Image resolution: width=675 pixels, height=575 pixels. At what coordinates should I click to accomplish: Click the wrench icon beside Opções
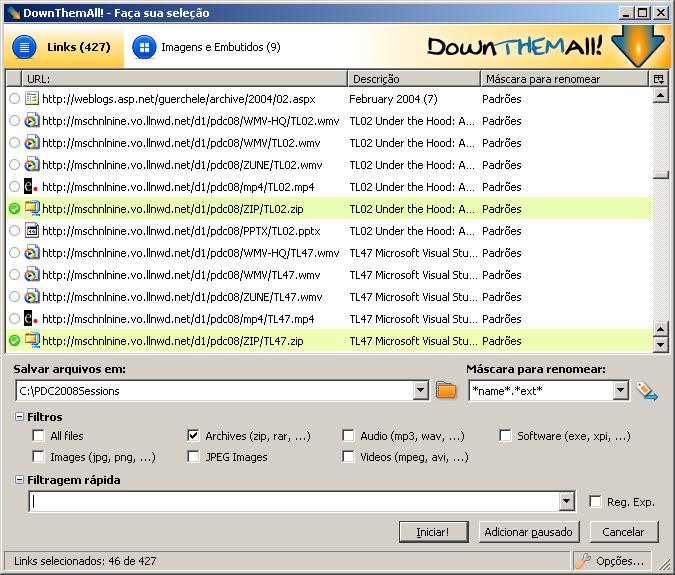583,561
